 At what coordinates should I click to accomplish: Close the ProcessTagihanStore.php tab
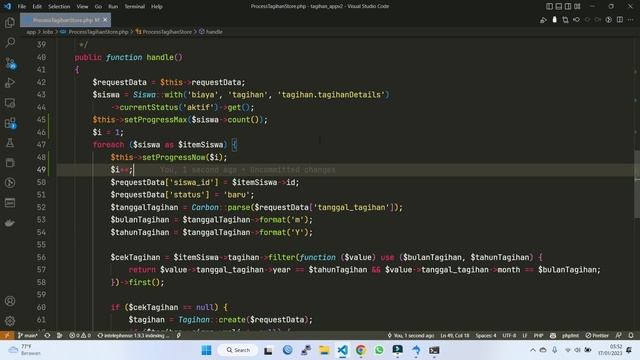coord(105,20)
